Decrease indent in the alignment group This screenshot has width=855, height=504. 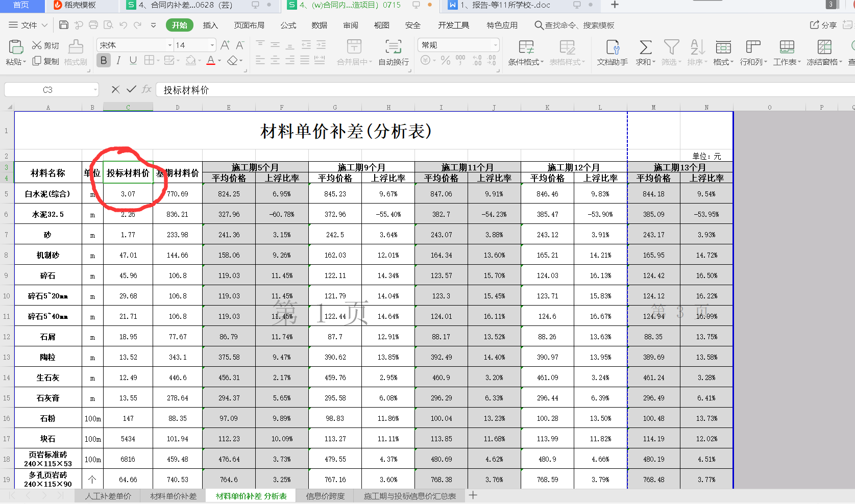pos(306,45)
